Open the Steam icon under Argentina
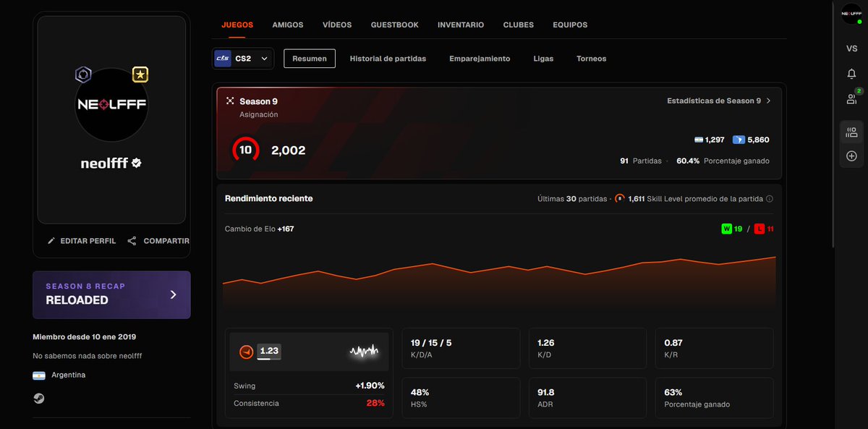Viewport: 868px width, 429px height. pos(38,398)
